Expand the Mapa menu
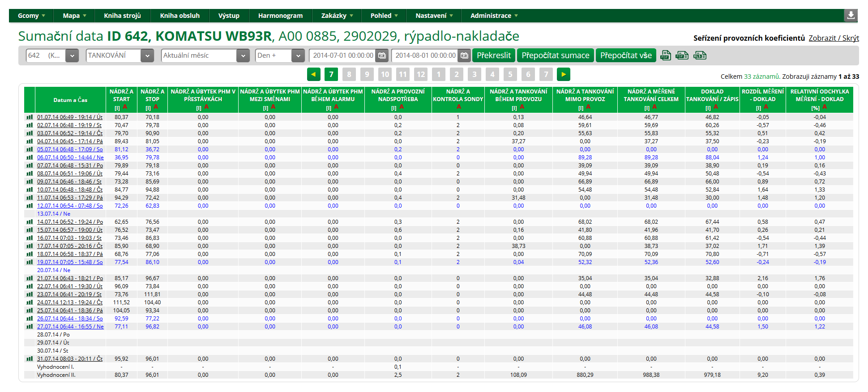Image resolution: width=868 pixels, height=392 pixels. point(74,16)
